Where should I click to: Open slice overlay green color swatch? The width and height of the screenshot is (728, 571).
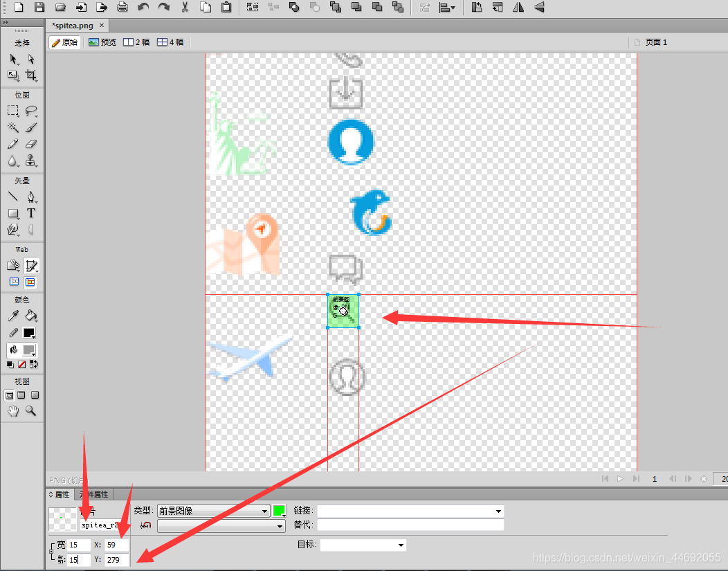[x=279, y=511]
